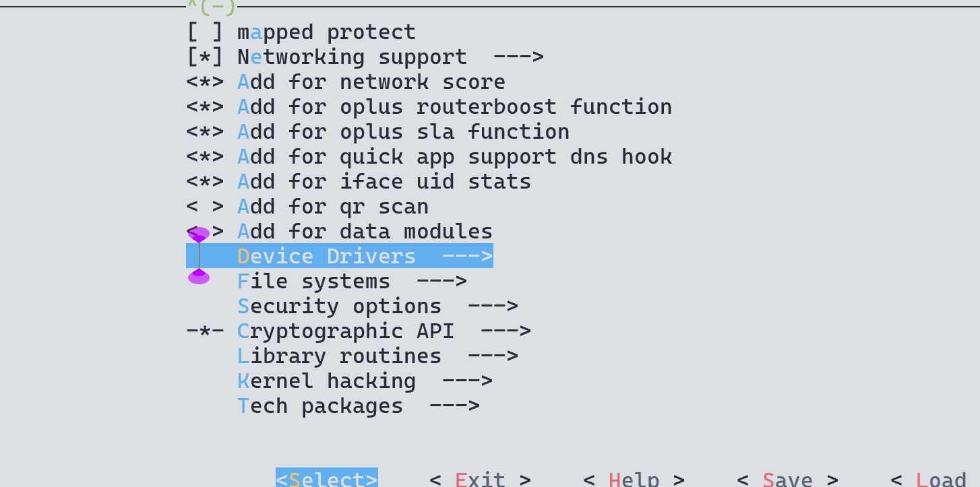Enable the mapped protect checkbox

pos(205,32)
